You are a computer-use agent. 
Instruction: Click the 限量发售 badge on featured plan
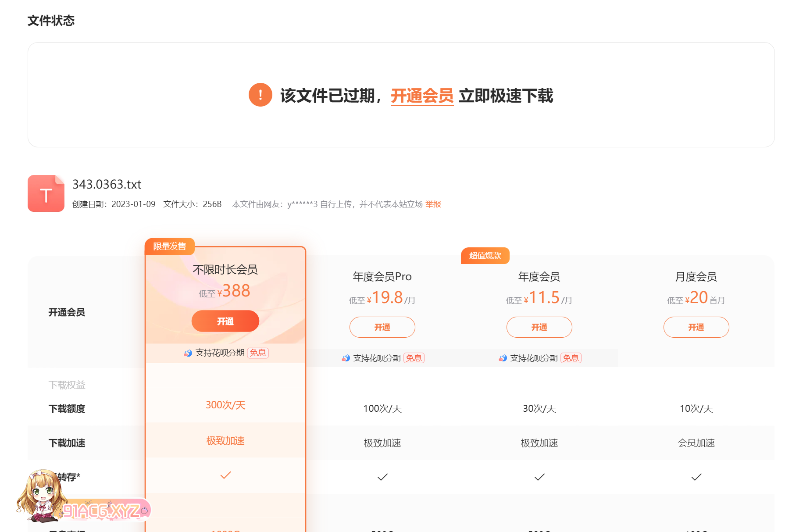(169, 246)
